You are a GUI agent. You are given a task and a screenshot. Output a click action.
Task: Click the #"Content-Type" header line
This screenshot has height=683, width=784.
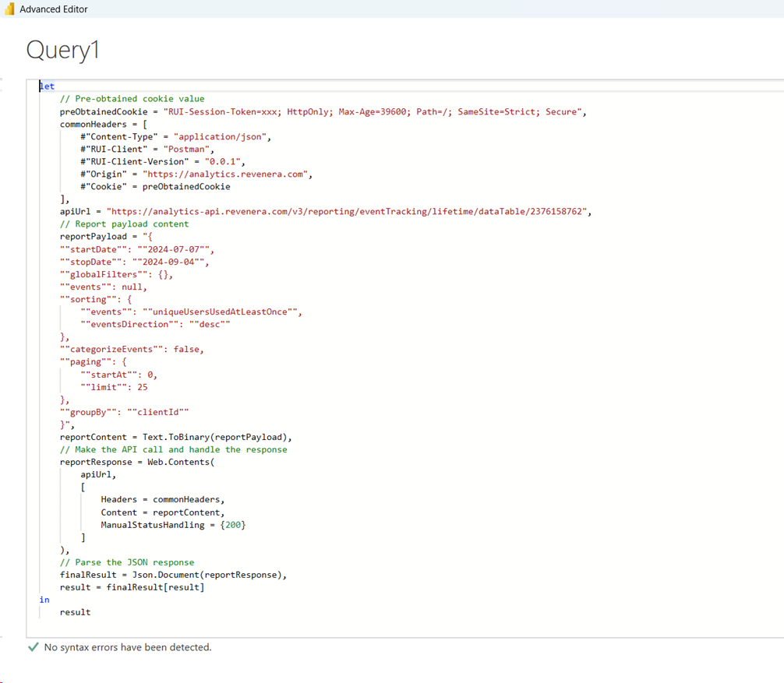(175, 136)
